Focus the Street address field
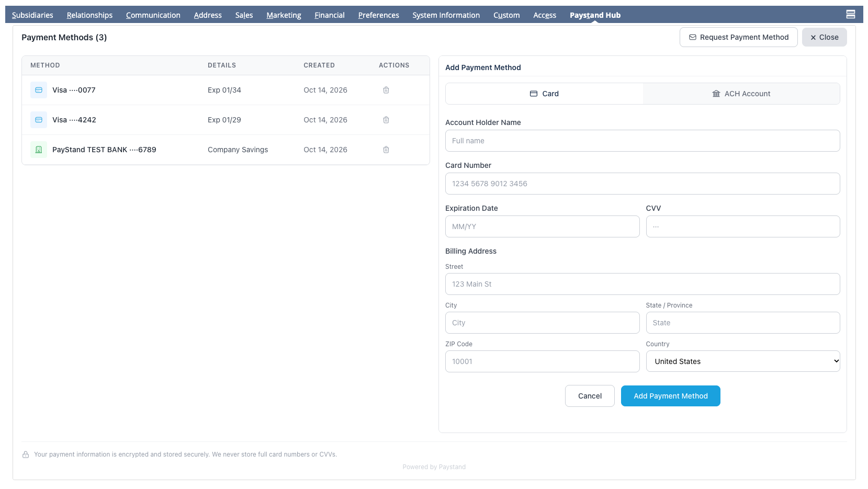 point(642,284)
